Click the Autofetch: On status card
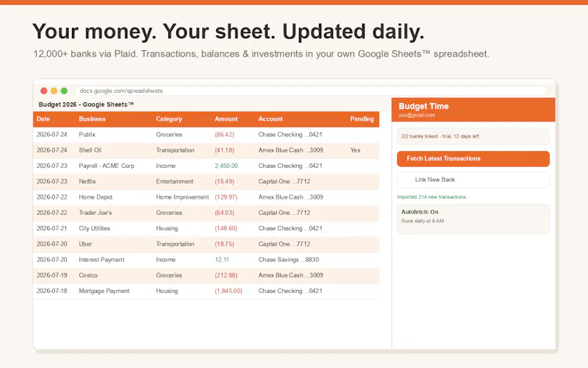 [x=473, y=219]
